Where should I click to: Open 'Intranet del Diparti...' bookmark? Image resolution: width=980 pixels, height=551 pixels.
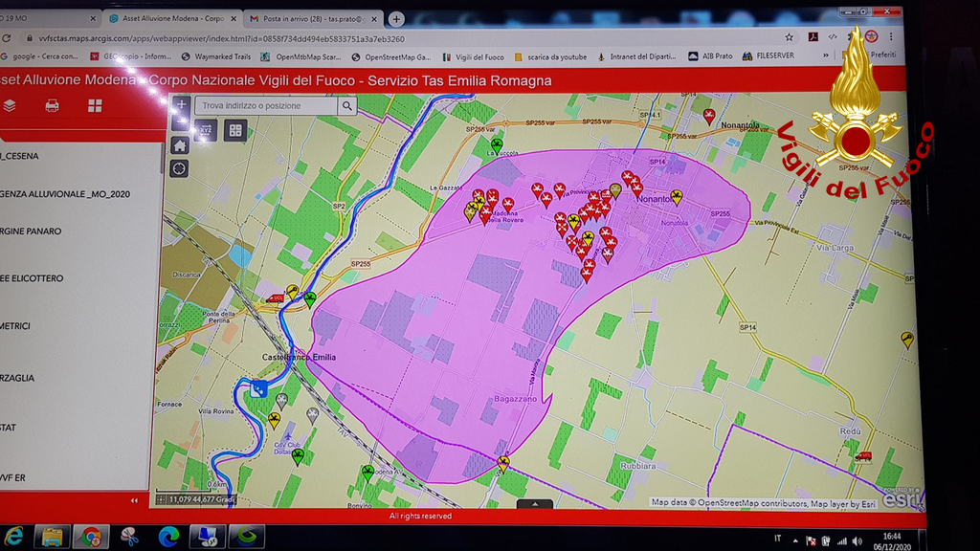pyautogui.click(x=636, y=56)
